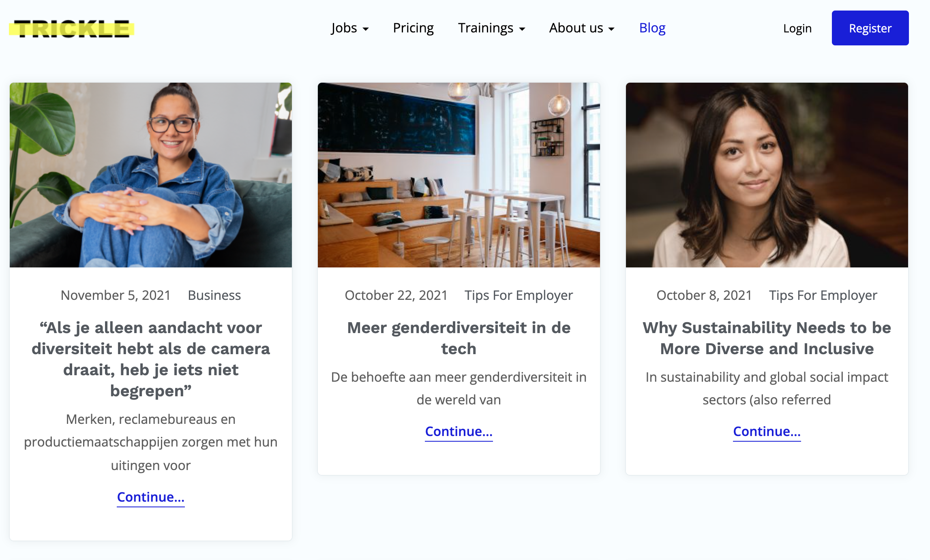Image resolution: width=930 pixels, height=560 pixels.
Task: Click the date November 5, 2021
Action: 116,295
